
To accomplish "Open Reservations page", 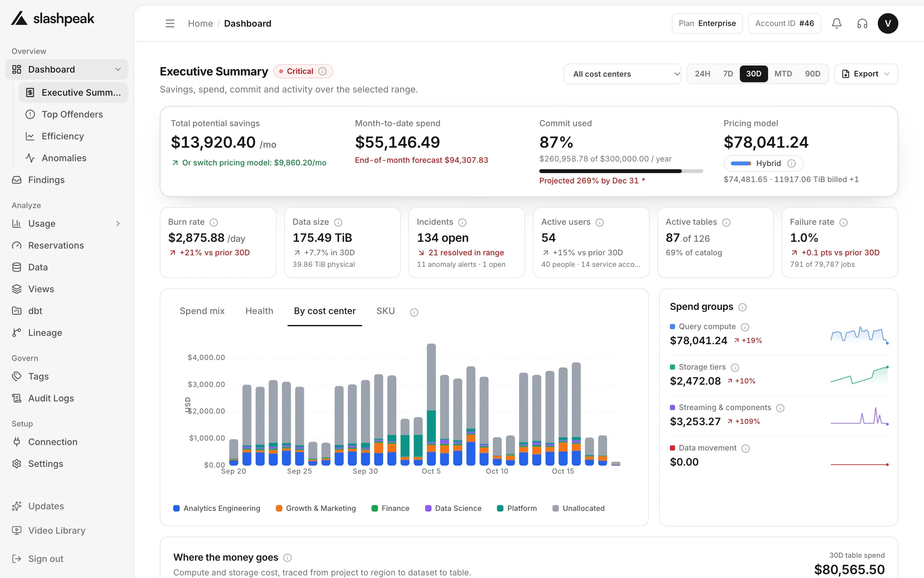I will [x=67, y=245].
